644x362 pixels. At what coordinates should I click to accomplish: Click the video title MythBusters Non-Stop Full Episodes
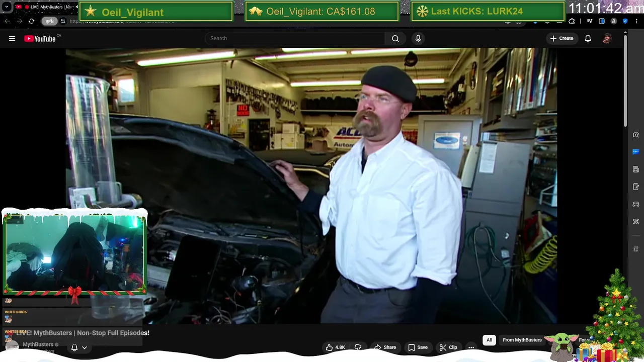click(83, 333)
